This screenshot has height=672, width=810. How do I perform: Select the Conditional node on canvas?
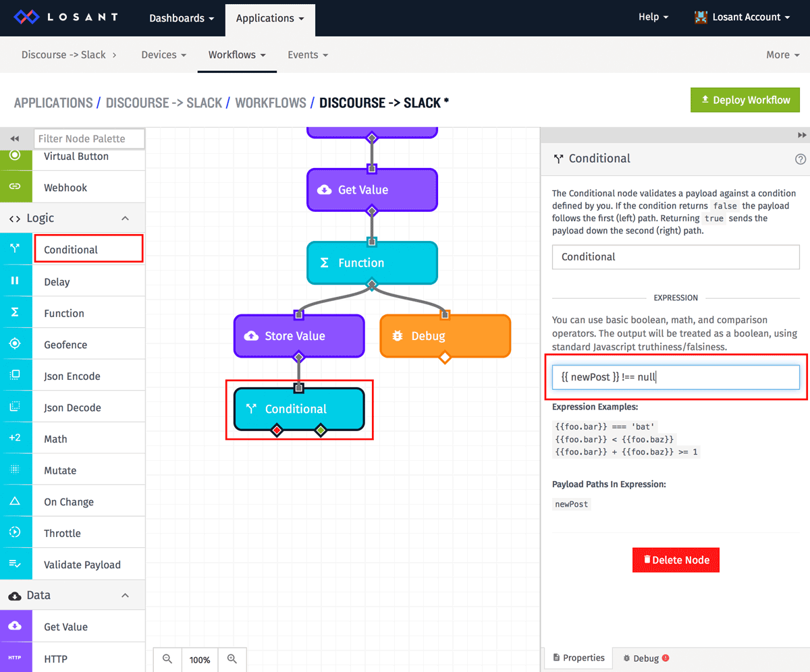299,409
